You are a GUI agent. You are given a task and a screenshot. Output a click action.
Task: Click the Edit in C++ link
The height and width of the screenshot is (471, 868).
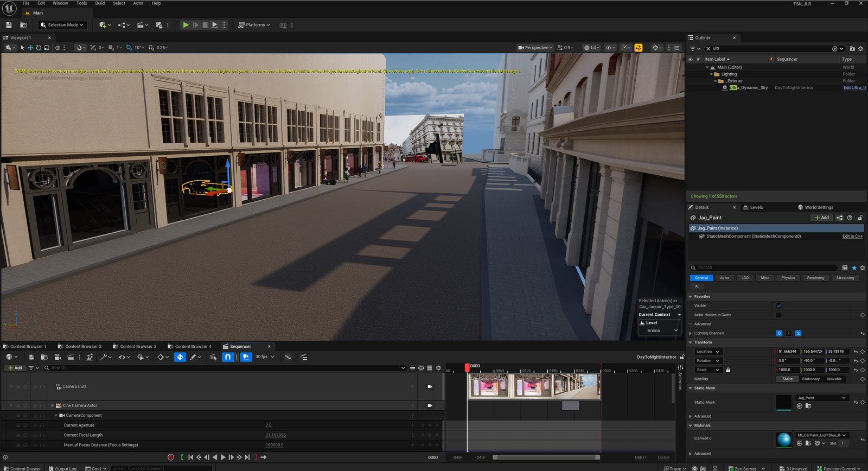852,237
